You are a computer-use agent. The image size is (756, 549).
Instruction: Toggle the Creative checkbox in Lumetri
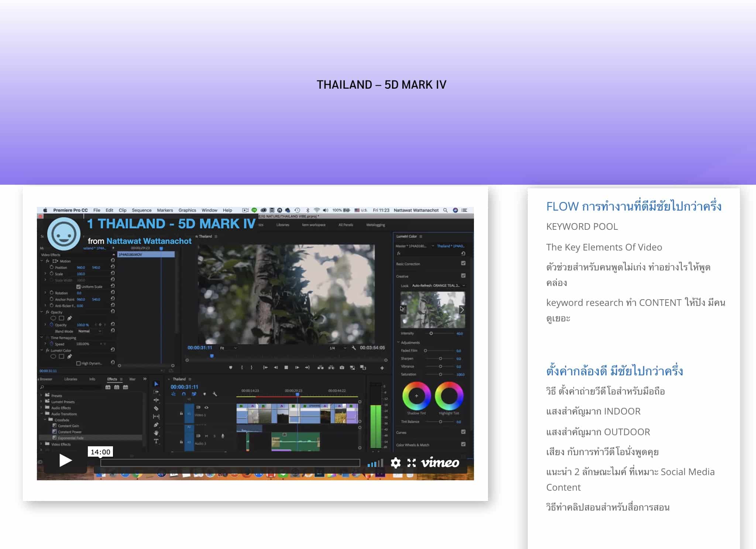pos(463,276)
